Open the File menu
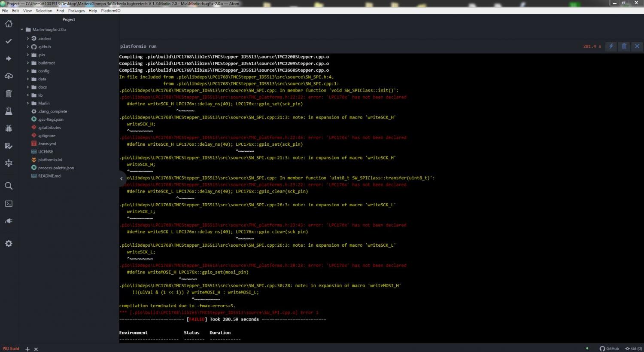644x352 pixels. click(5, 11)
